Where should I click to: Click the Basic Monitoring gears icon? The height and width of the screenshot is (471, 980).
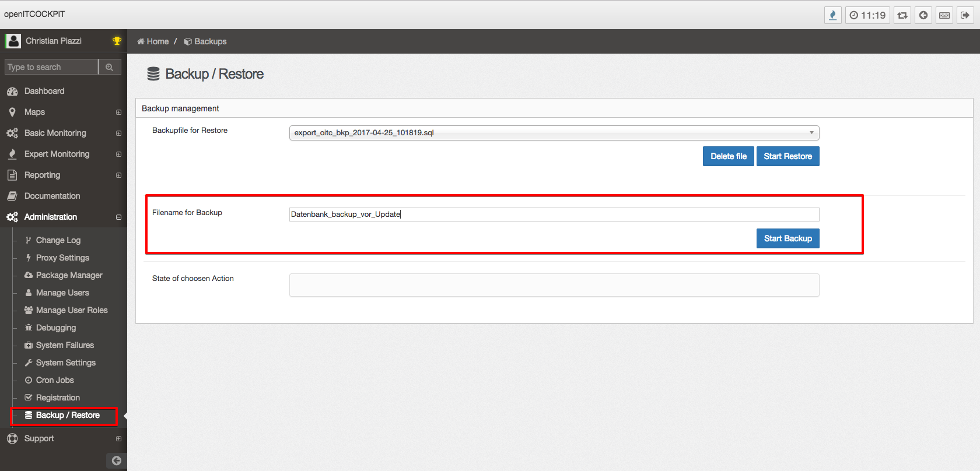click(12, 133)
